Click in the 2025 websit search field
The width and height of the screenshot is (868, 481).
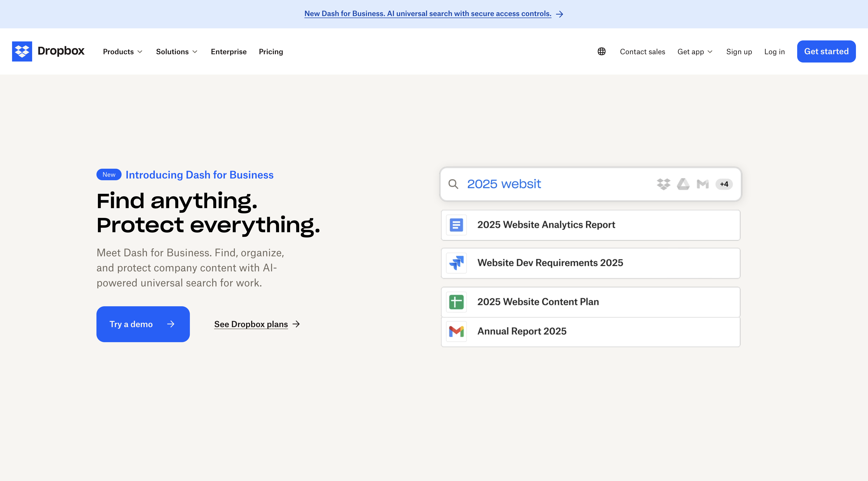pyautogui.click(x=591, y=184)
